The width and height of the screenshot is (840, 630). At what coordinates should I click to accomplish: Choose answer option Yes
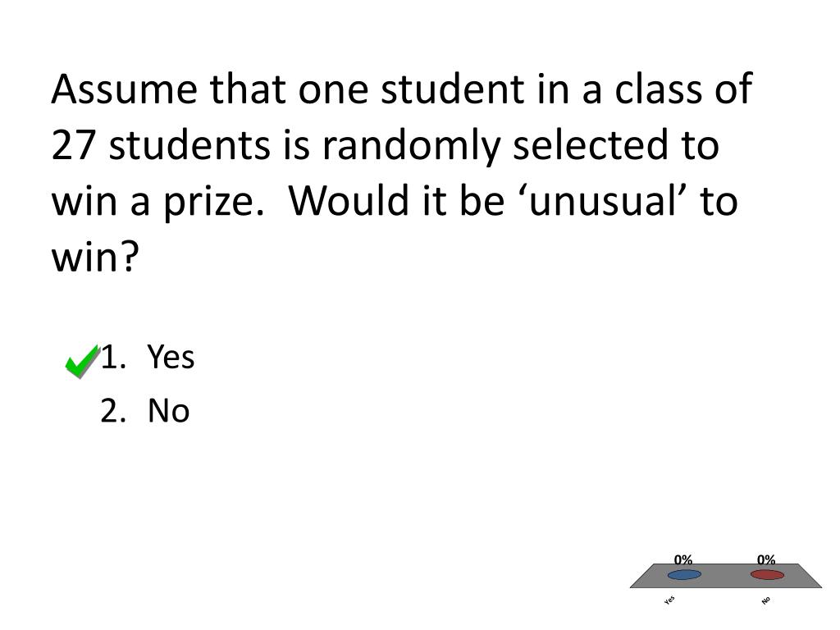(171, 357)
